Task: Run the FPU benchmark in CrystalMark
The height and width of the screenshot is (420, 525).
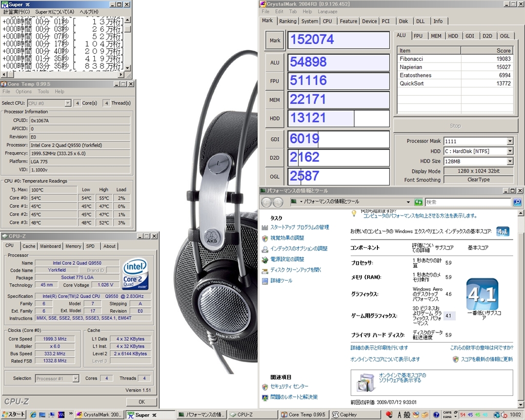Action: coord(275,81)
